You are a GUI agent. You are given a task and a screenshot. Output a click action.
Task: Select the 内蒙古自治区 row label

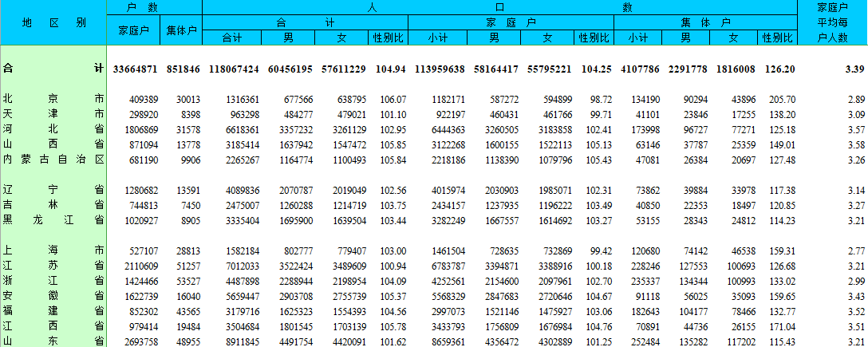(x=53, y=159)
